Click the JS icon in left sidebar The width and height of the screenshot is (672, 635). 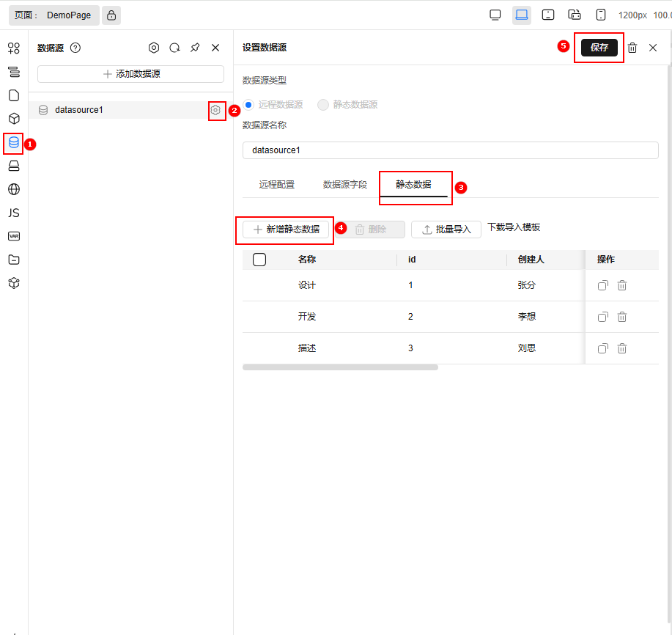[14, 213]
